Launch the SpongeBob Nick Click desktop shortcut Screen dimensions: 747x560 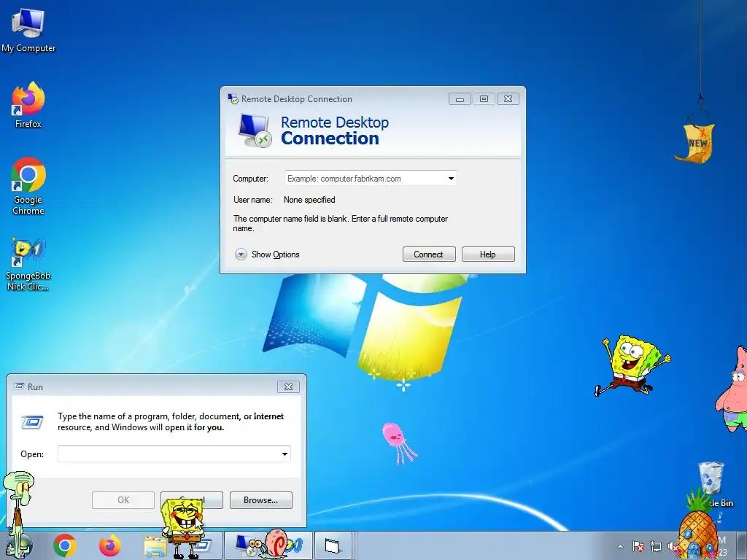(x=28, y=264)
